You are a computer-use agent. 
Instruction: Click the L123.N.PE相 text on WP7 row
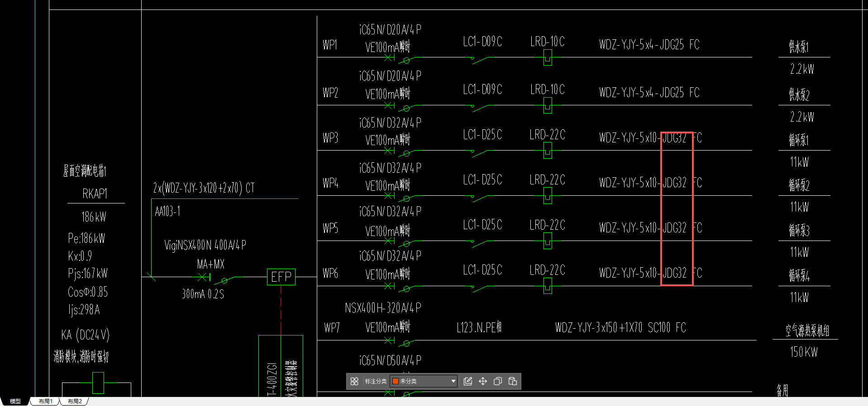479,327
